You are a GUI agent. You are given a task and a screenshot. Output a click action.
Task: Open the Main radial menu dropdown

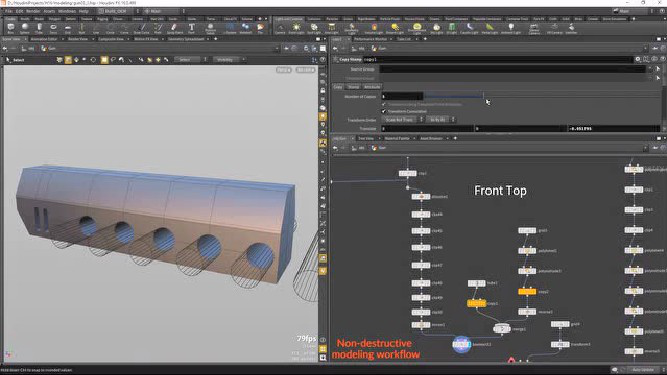pyautogui.click(x=164, y=11)
